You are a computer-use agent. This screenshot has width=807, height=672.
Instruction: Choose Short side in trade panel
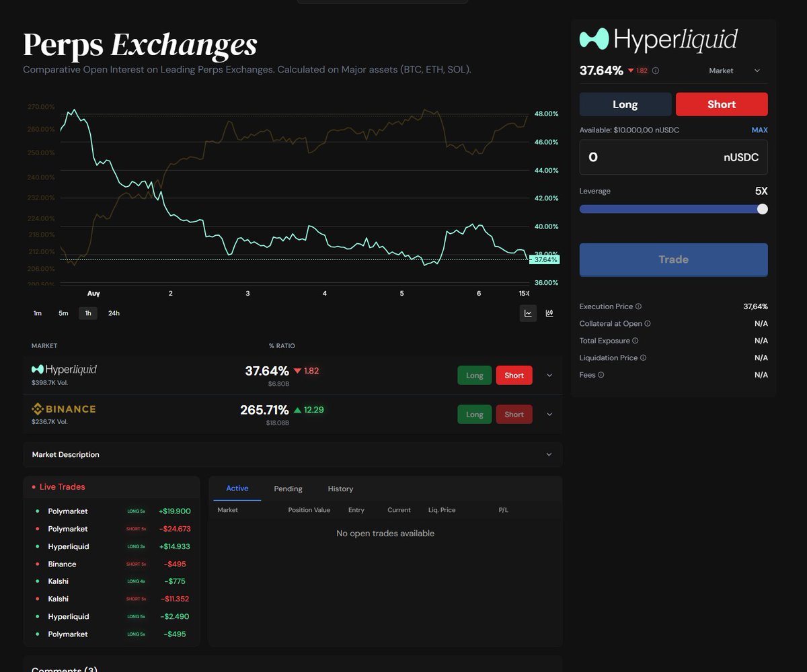(722, 104)
